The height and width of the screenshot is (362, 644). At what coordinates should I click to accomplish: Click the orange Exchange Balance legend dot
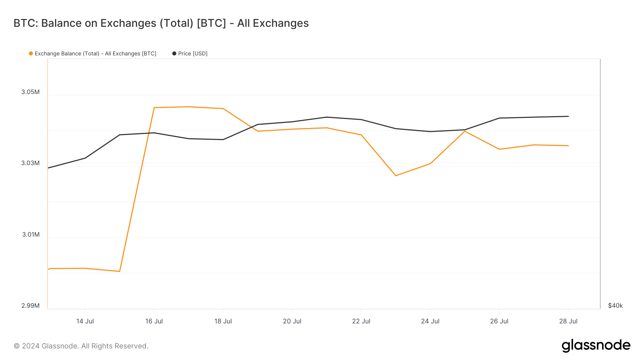(x=31, y=54)
